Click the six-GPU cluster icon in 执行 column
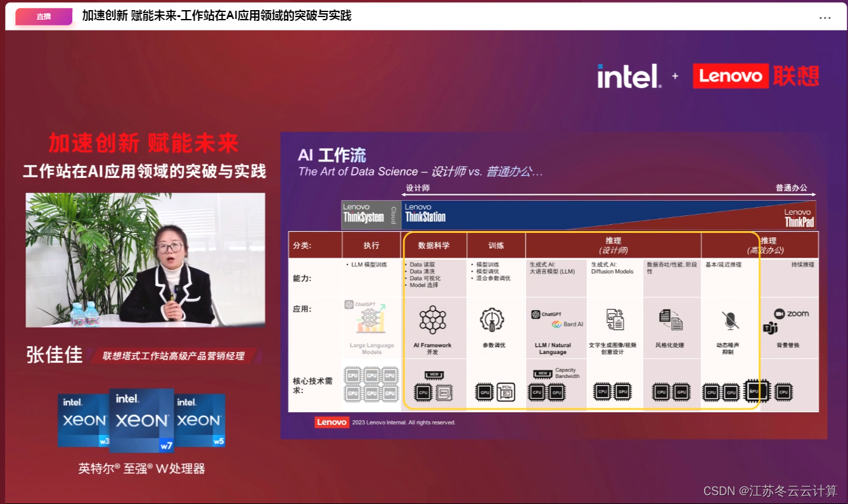Viewport: 848px width, 504px height. click(371, 384)
